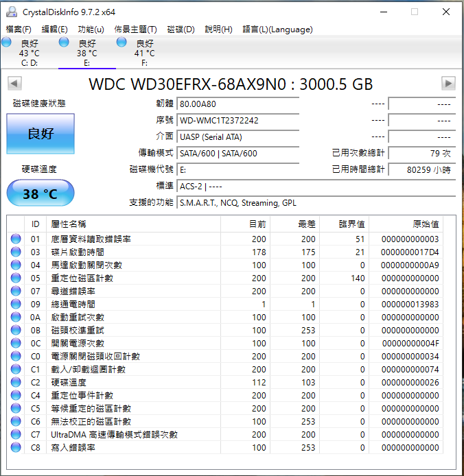
Task: Click the health orb above drive F:
Action: 121,43
